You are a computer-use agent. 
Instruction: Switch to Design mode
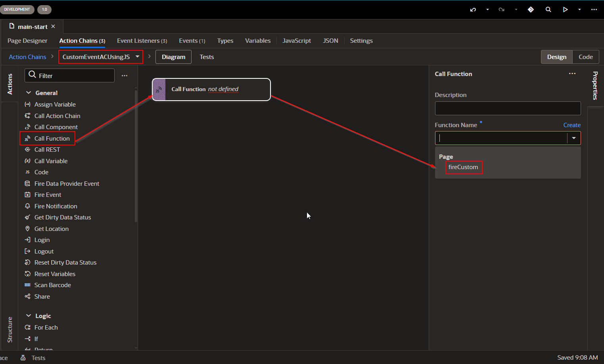click(557, 57)
